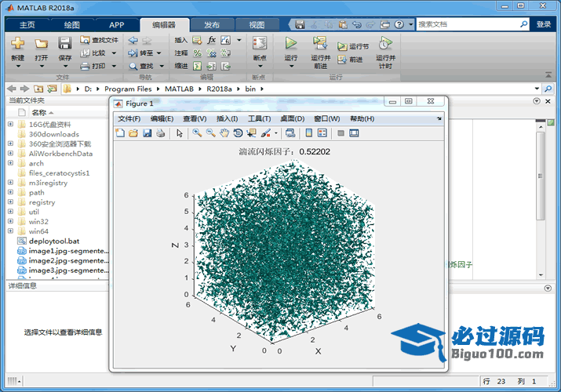Open the Compare (比较) dropdown arrow
The image size is (561, 392).
[114, 53]
